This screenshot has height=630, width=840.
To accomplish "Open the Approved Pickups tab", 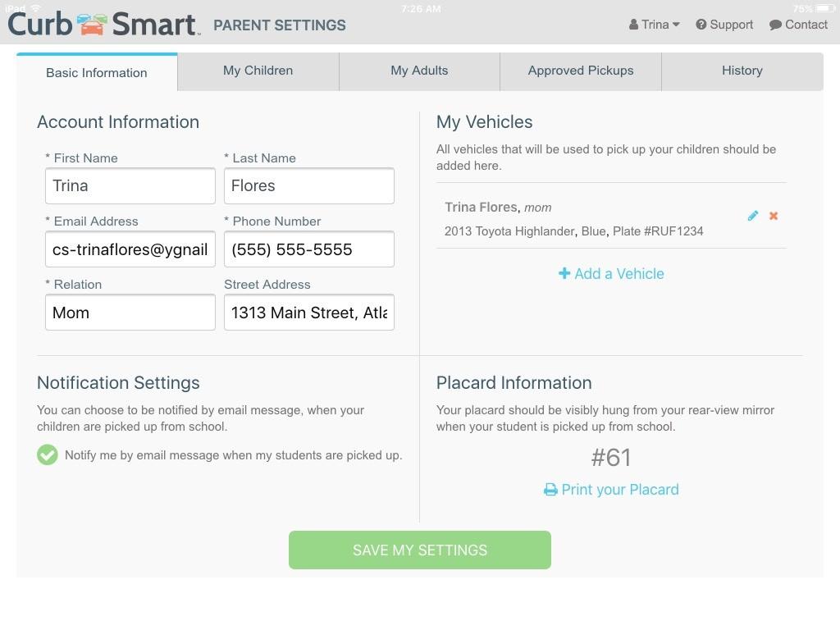I will click(581, 71).
